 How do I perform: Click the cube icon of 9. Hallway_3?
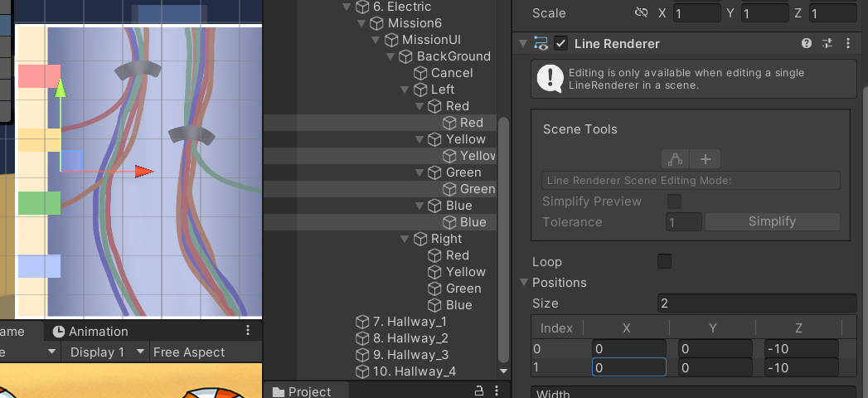coord(362,355)
